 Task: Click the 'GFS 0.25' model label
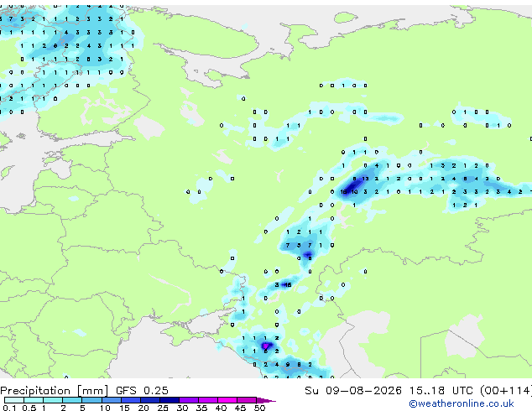[x=142, y=391]
